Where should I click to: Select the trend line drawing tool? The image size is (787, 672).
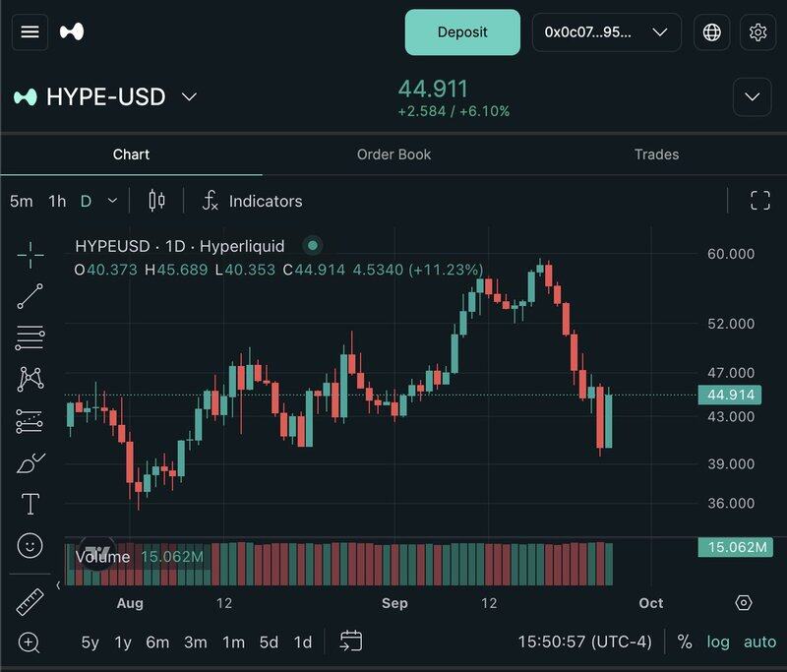[x=30, y=296]
